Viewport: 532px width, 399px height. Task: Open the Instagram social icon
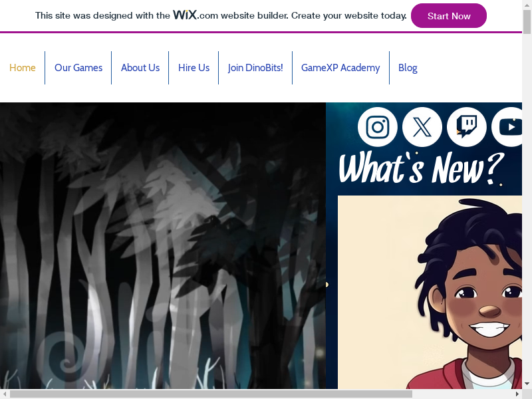pos(378,127)
